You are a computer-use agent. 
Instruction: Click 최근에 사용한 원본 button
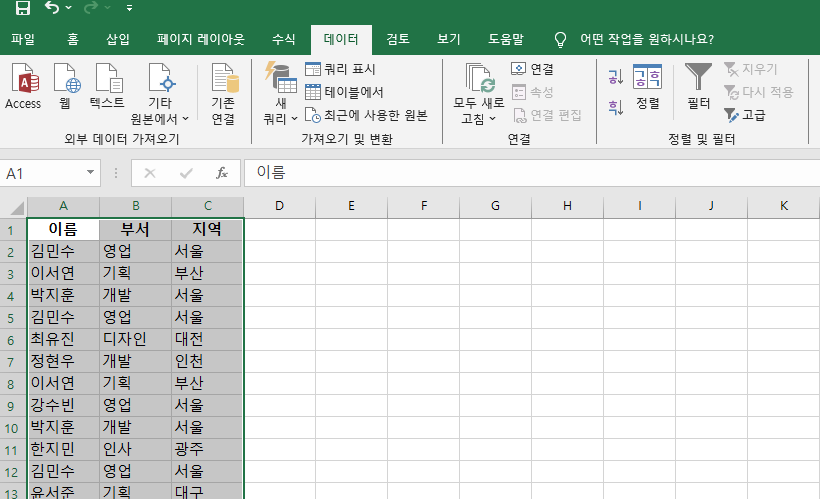tap(367, 115)
